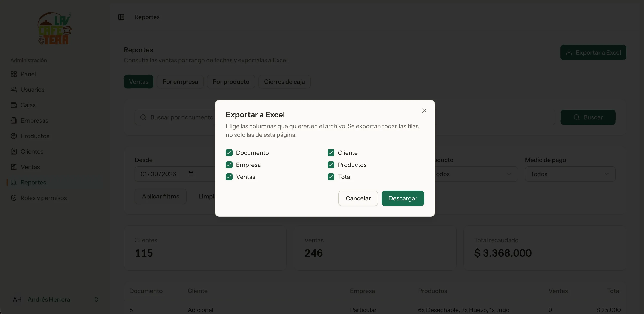Viewport: 644px width, 314px height.
Task: Click the Adicional client row cell
Action: (200, 310)
